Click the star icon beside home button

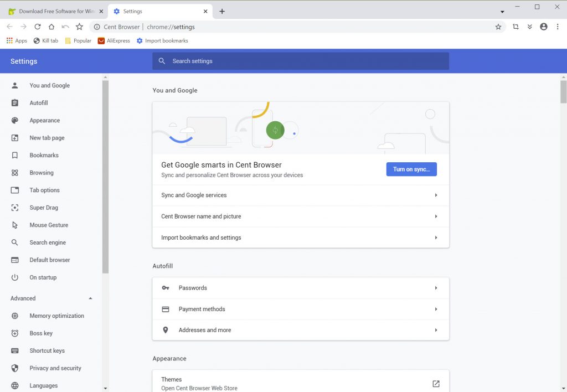pos(80,27)
